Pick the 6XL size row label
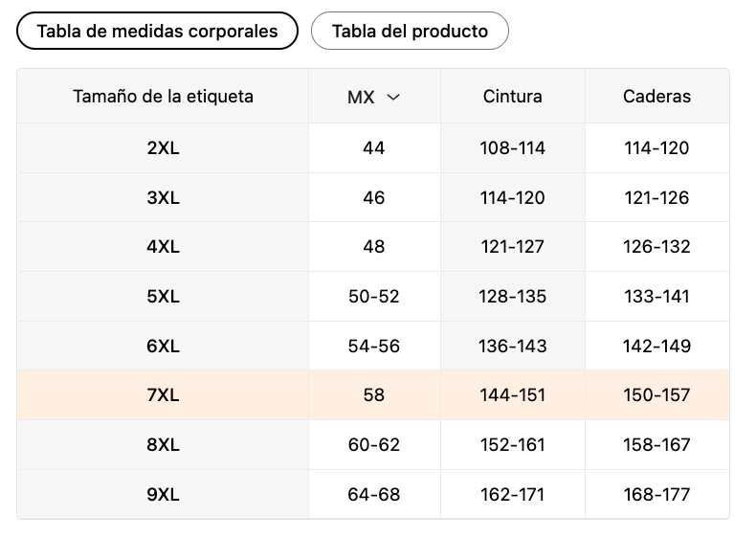The height and width of the screenshot is (538, 756). [163, 346]
